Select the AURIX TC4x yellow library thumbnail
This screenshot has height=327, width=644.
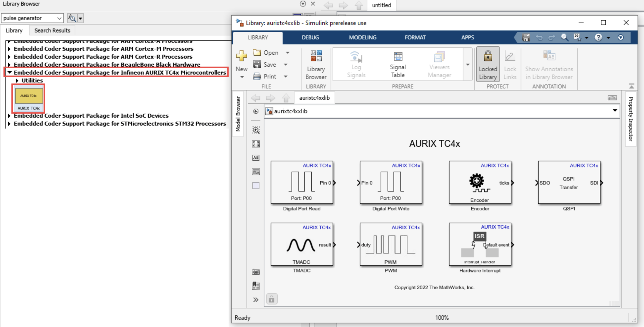pos(28,96)
